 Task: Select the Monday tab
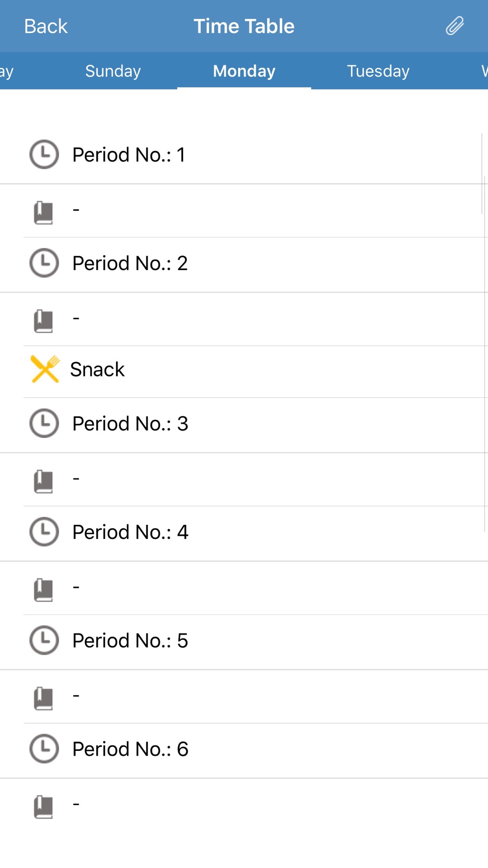[x=244, y=71]
